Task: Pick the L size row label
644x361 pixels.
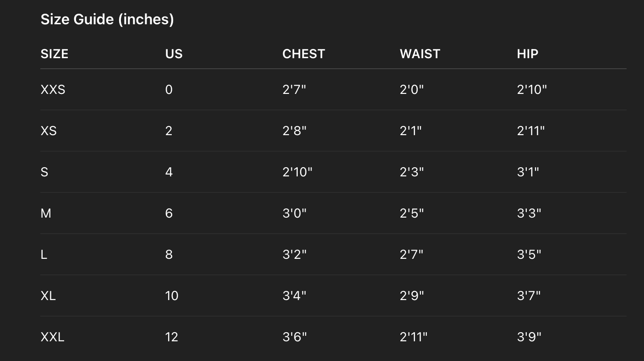Action: [44, 254]
